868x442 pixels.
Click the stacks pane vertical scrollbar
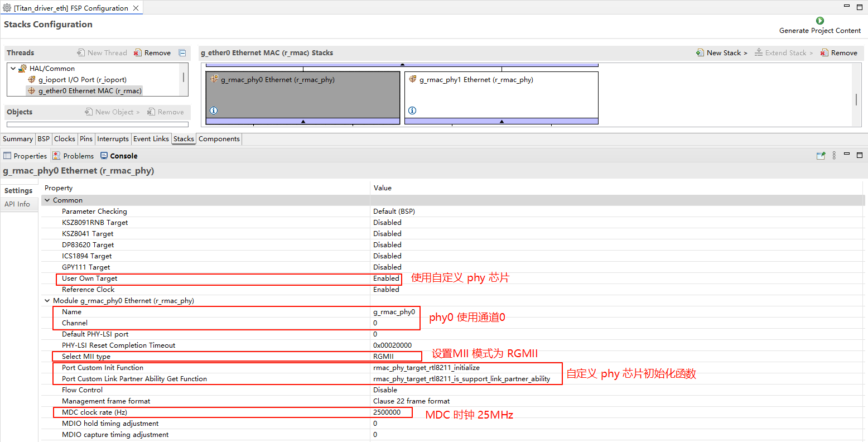coord(856,99)
